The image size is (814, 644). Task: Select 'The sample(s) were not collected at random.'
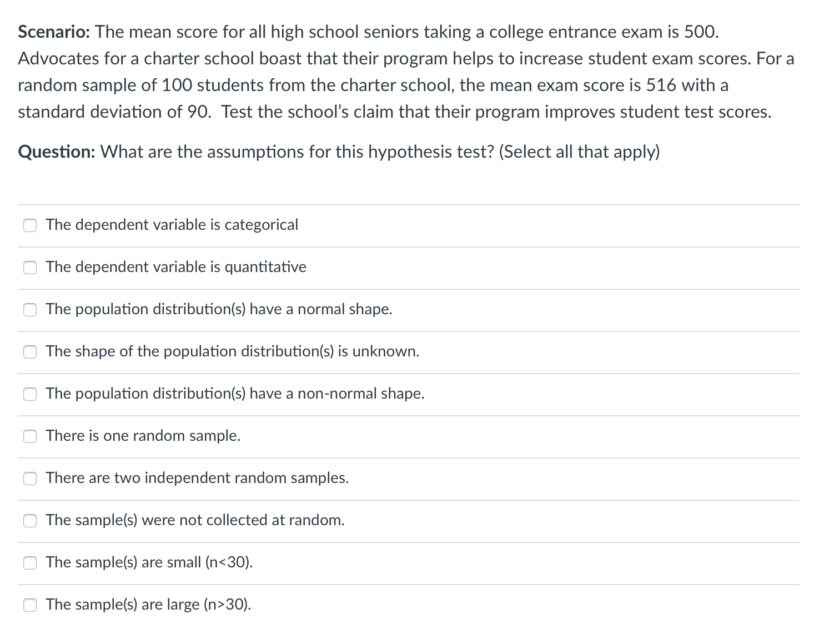[31, 521]
